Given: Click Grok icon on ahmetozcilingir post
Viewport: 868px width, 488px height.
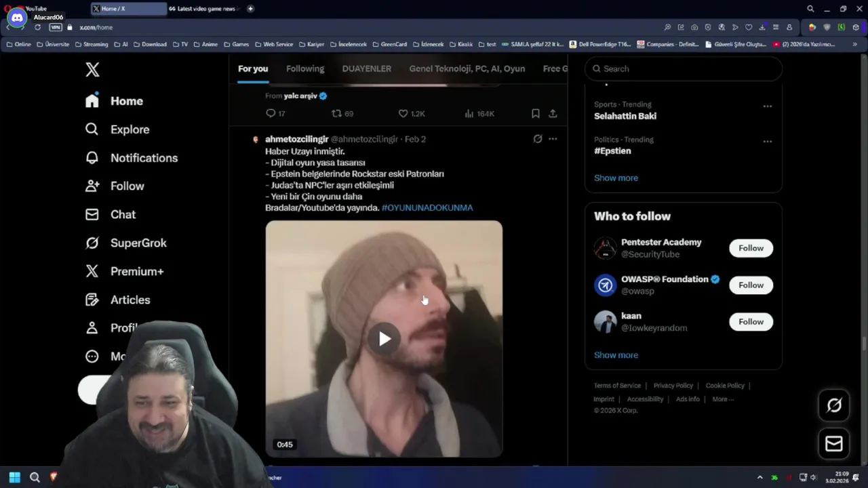Looking at the screenshot, I should 538,139.
